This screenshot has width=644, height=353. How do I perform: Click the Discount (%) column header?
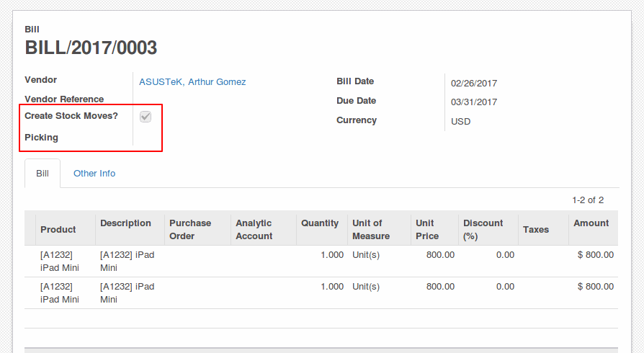[483, 229]
